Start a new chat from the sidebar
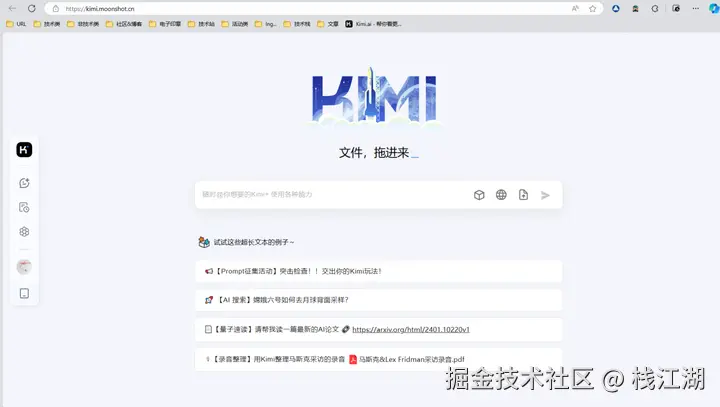This screenshot has width=720, height=407. pyautogui.click(x=24, y=183)
